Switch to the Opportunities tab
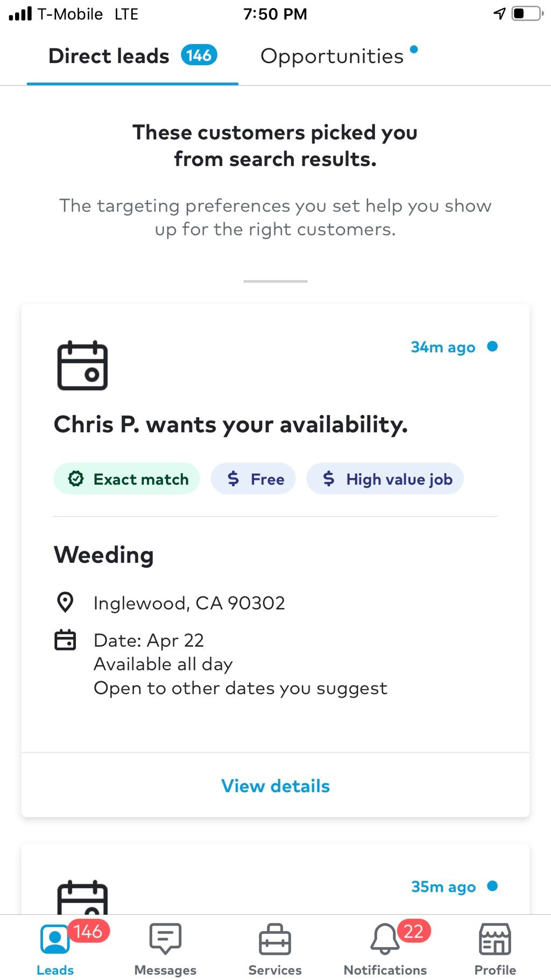The image size is (551, 980). (x=332, y=56)
